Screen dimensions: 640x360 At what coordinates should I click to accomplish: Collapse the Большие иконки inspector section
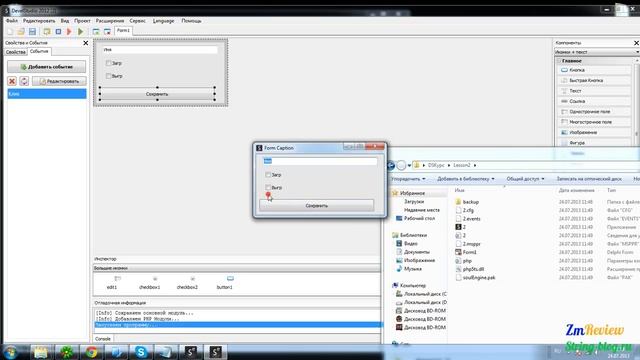click(237, 268)
